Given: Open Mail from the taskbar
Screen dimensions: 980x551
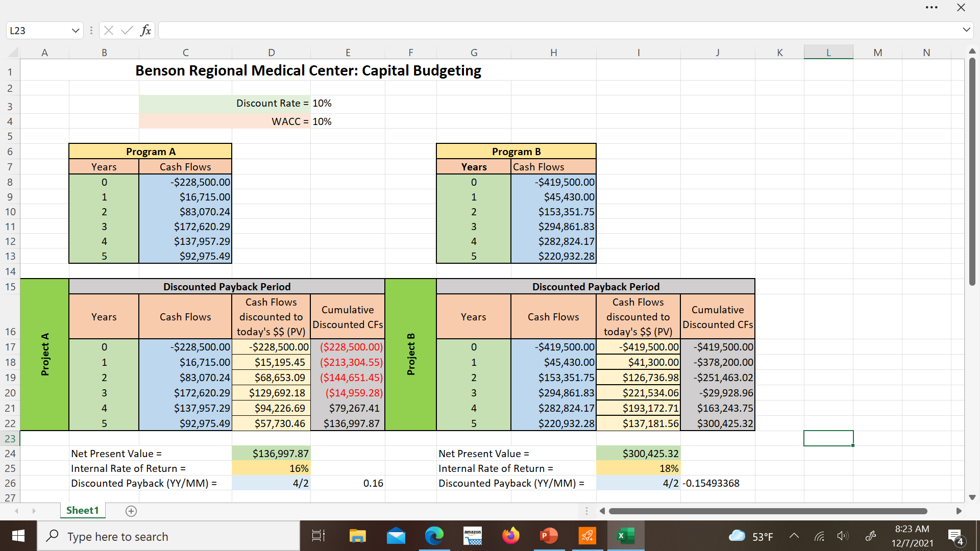Looking at the screenshot, I should click(x=397, y=536).
